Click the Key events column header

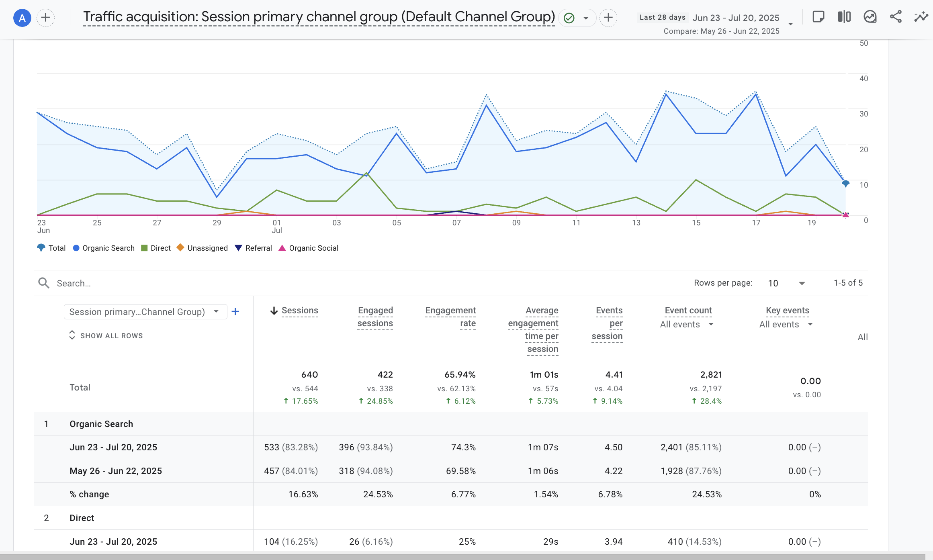click(x=788, y=311)
